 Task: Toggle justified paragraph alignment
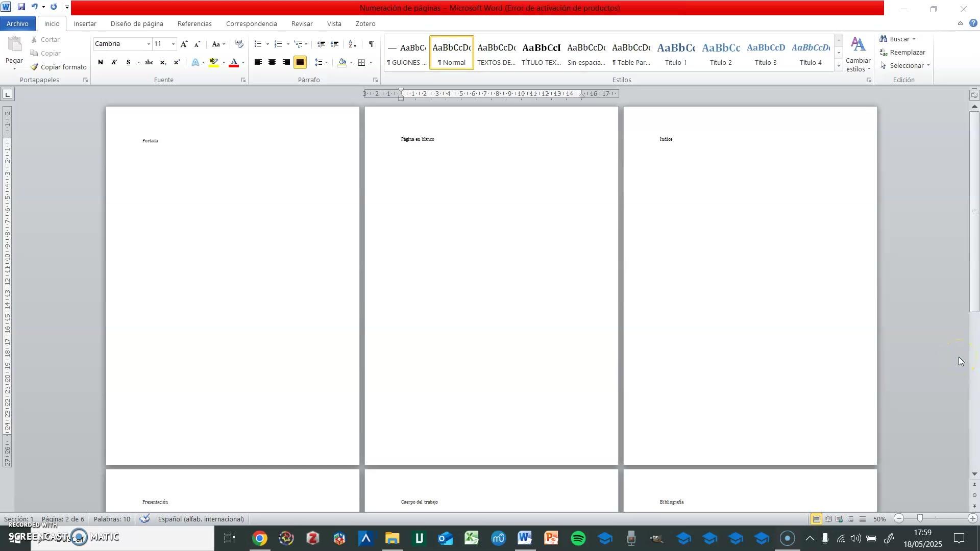(300, 62)
